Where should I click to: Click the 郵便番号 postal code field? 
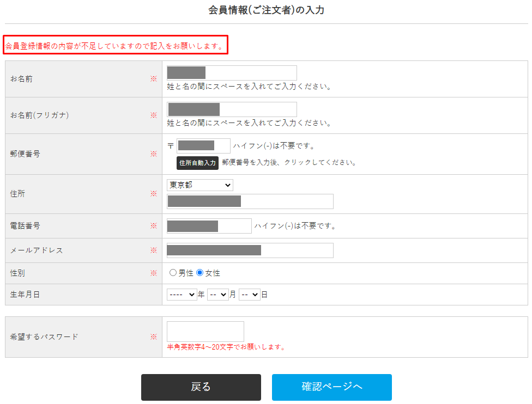tap(203, 145)
